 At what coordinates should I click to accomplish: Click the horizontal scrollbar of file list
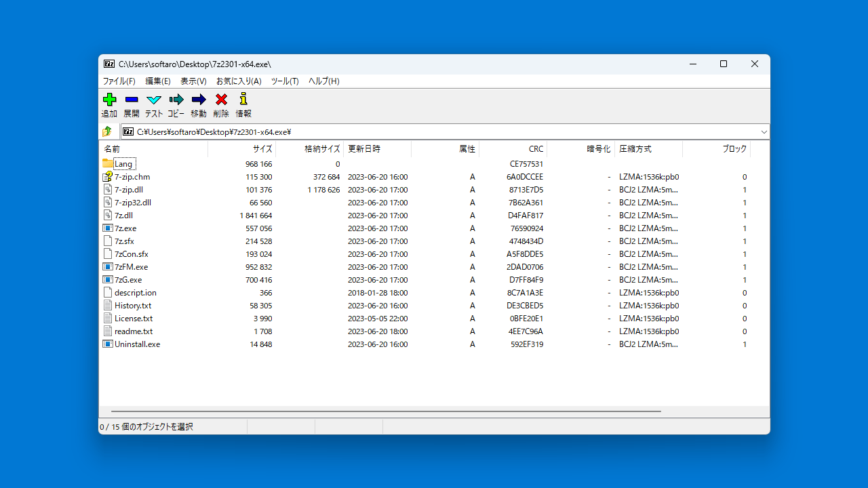(x=386, y=411)
